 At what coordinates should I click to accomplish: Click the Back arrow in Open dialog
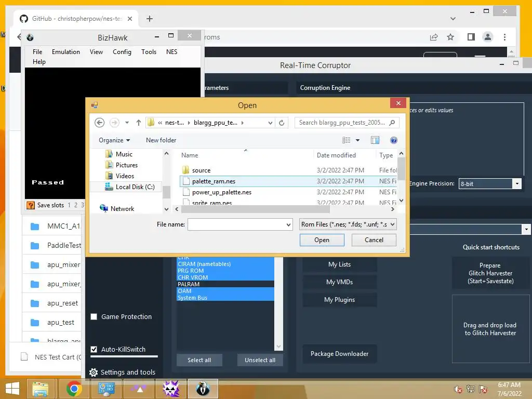99,123
